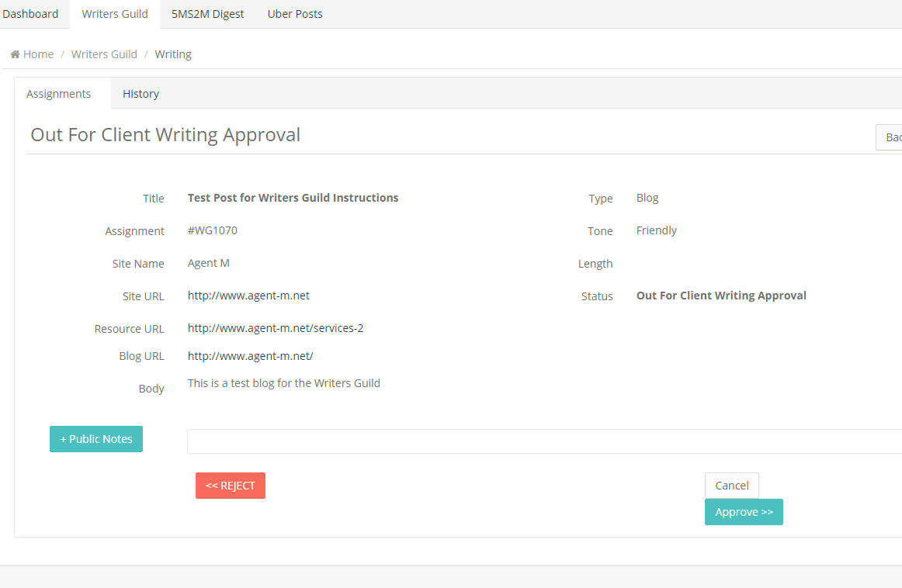Click the Writers Guild breadcrumb link
This screenshot has height=588, width=902.
point(104,54)
